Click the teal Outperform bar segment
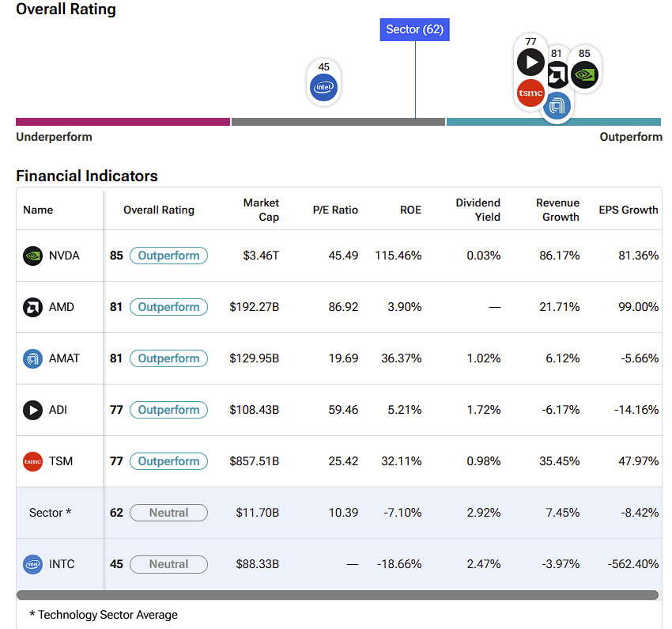 553,122
